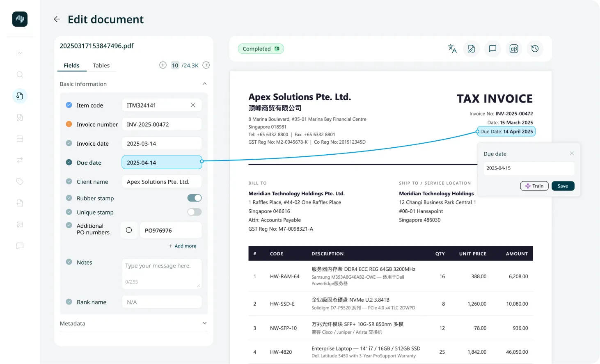The height and width of the screenshot is (364, 600).
Task: Click Invoice No INV-2025-00472 on the invoice
Action: (501, 114)
